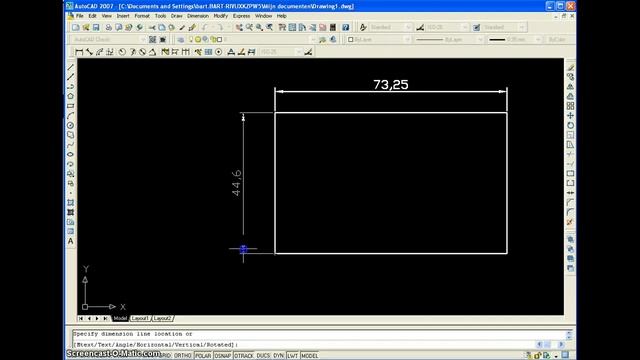Click the Help question mark icon

346,27
